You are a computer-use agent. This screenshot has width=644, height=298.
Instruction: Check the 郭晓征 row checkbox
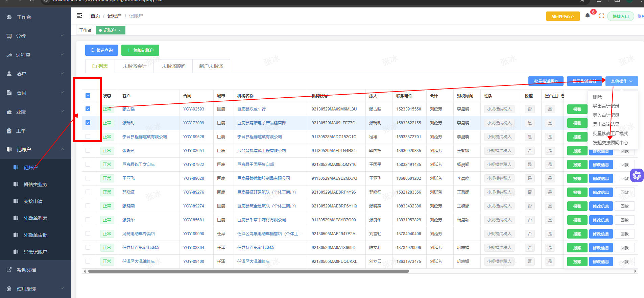(88, 192)
